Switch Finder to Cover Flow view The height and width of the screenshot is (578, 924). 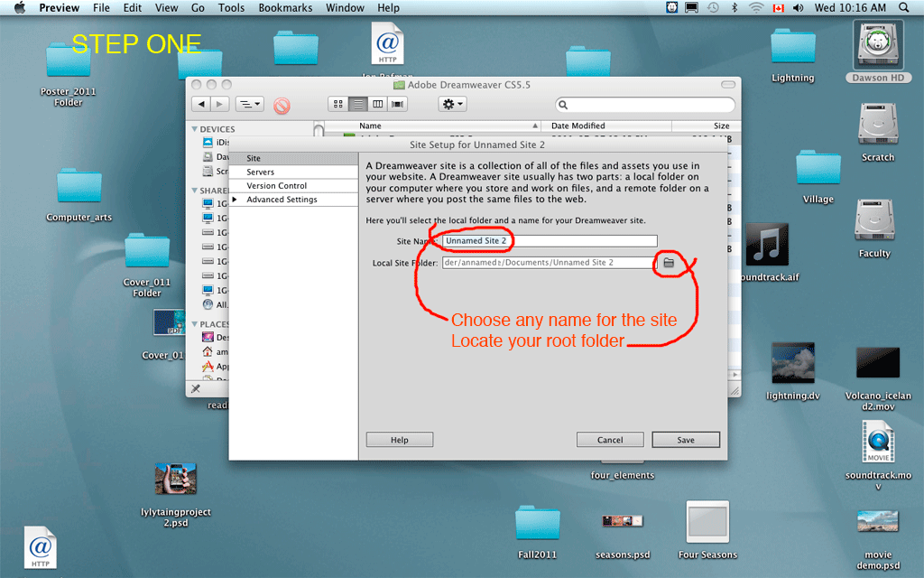[x=398, y=105]
